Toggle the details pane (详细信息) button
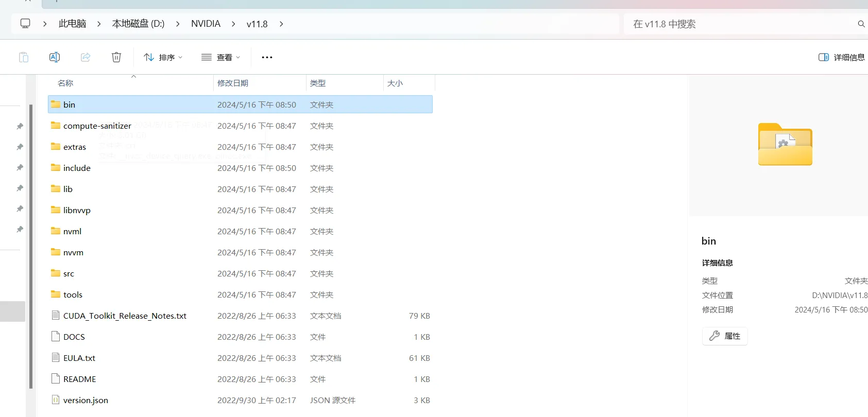The height and width of the screenshot is (417, 868). [842, 57]
